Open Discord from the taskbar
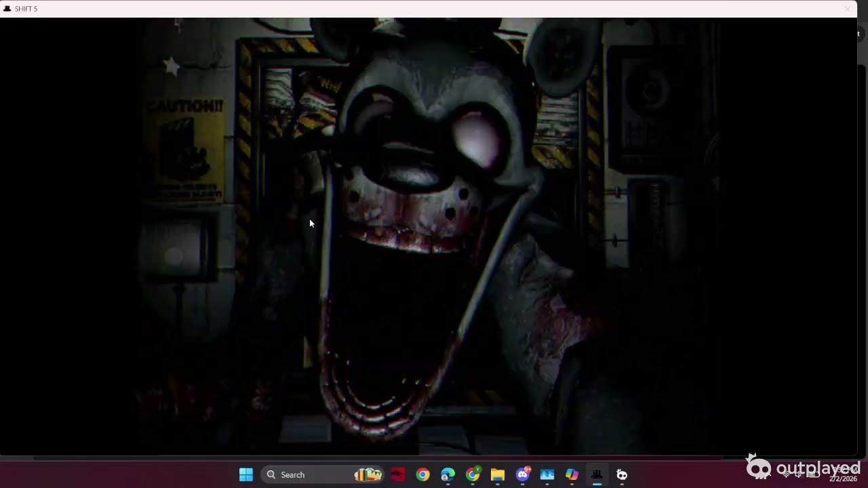868x488 pixels. coord(523,474)
